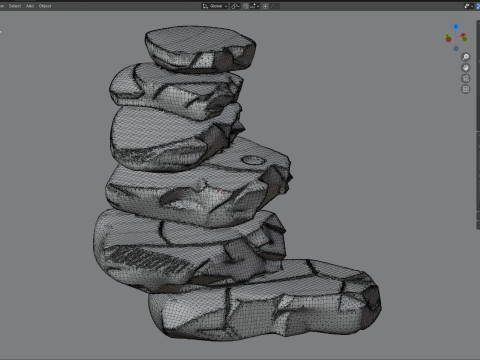Open the proportional editing falloff selector
This screenshot has height=360, width=480.
[274, 6]
